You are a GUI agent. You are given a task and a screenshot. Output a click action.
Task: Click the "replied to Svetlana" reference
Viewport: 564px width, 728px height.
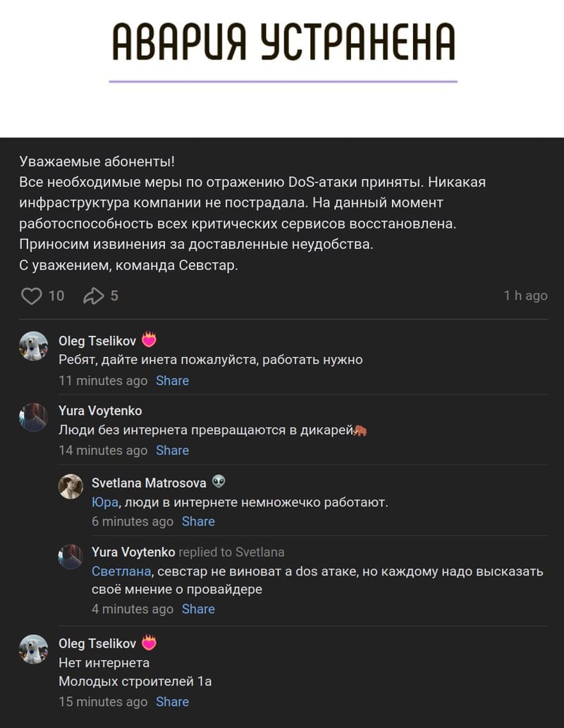coord(231,552)
